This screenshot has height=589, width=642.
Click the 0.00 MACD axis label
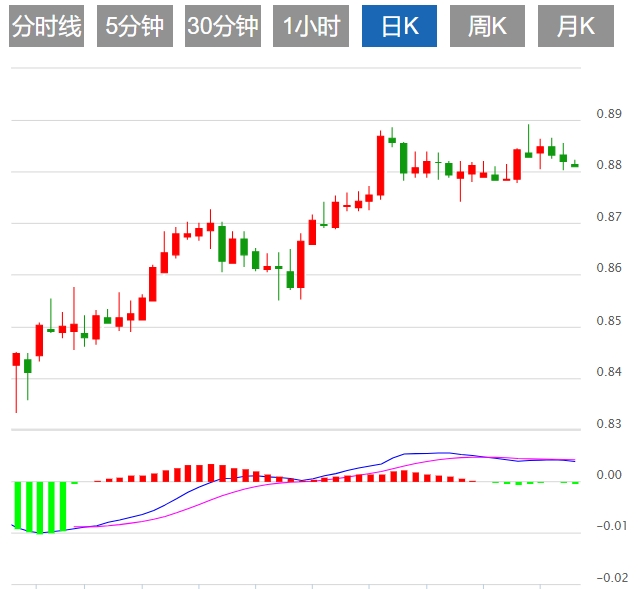[609, 475]
